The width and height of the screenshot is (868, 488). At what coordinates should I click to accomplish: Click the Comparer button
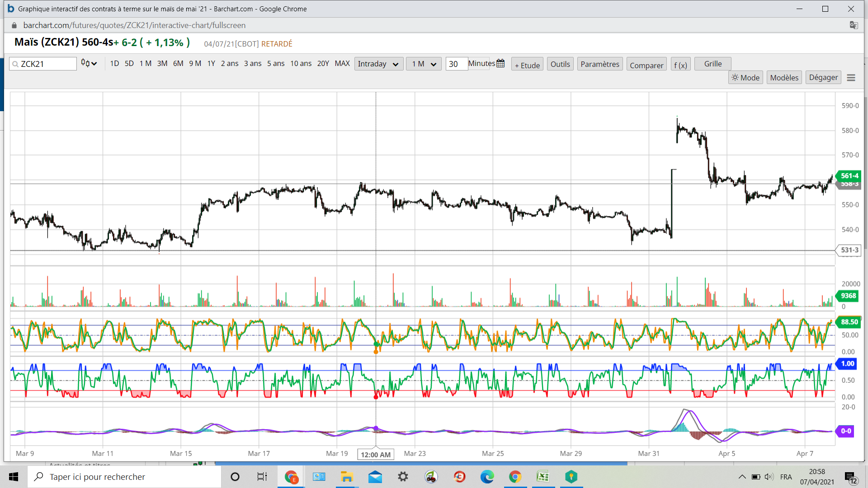pyautogui.click(x=646, y=65)
